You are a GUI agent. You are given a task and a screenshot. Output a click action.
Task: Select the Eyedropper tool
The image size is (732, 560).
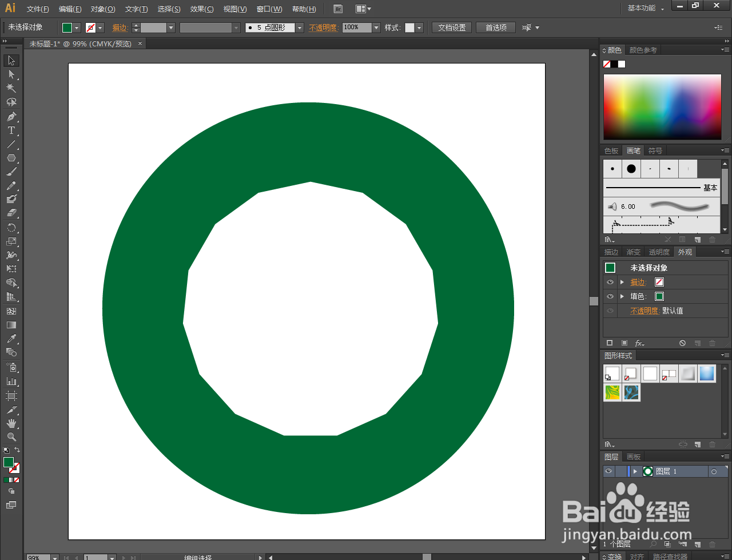(x=11, y=339)
